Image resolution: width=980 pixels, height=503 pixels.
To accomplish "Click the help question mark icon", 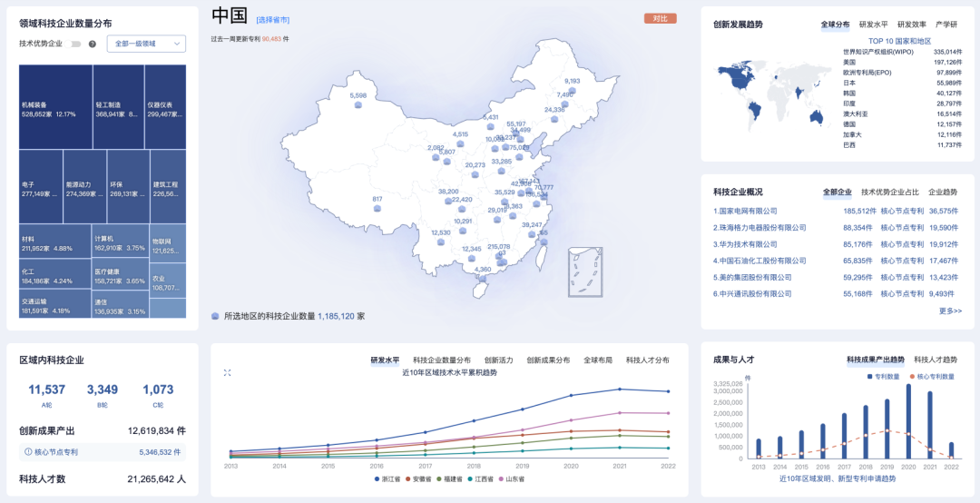I will click(93, 44).
